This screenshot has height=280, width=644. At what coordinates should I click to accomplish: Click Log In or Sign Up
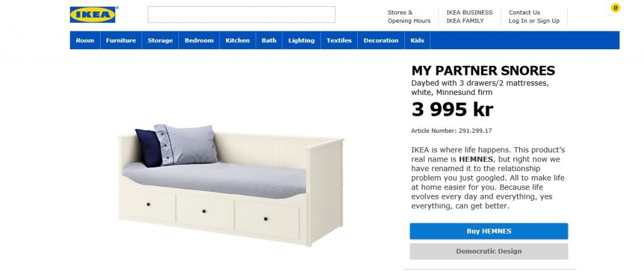point(534,21)
